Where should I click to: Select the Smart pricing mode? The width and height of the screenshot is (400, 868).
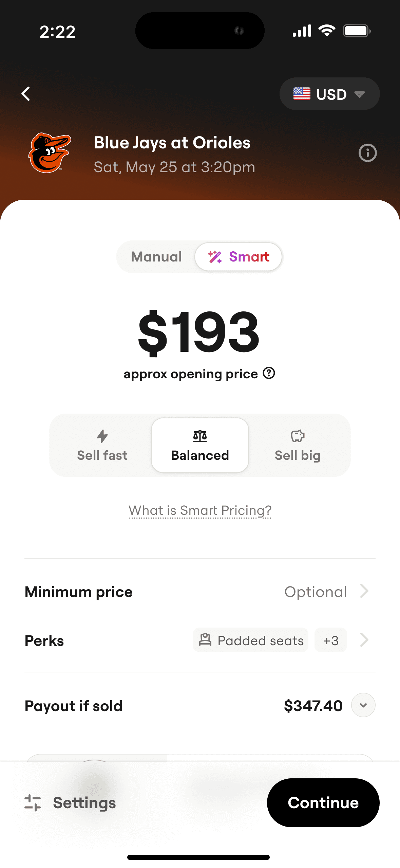[239, 257]
